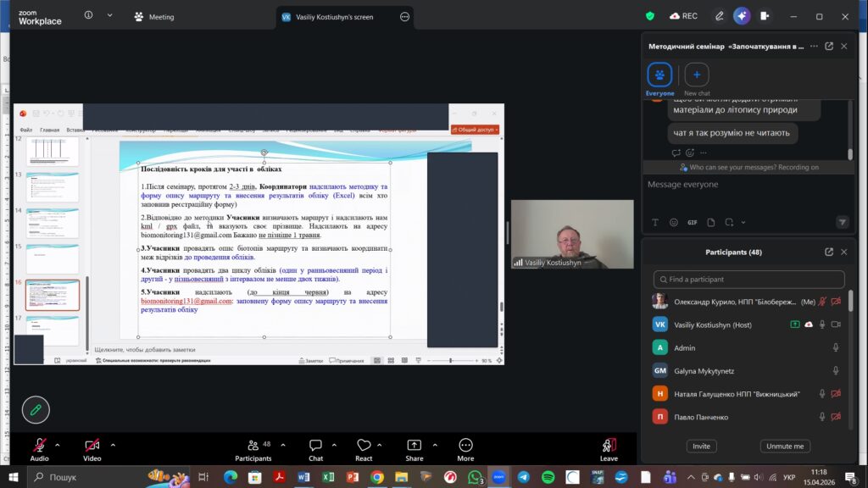Click the green encryption shield icon

tap(650, 16)
